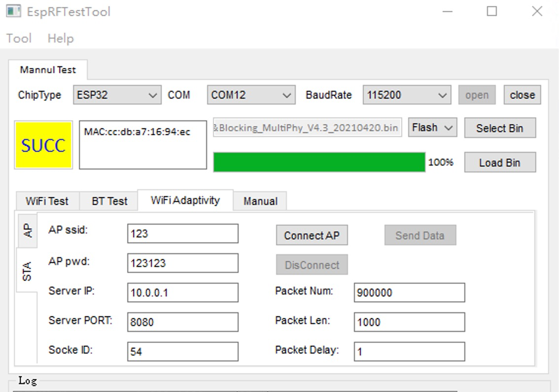
Task: Click the Packet Len input field
Action: pos(409,322)
